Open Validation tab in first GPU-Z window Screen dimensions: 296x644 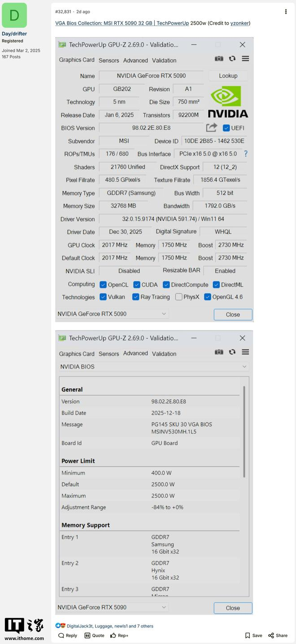[164, 60]
